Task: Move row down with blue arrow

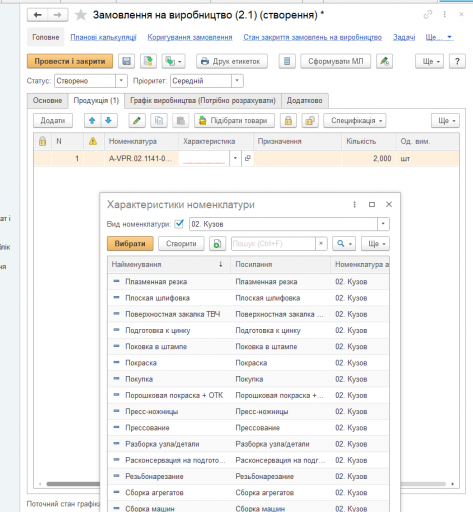Action: coord(109,121)
